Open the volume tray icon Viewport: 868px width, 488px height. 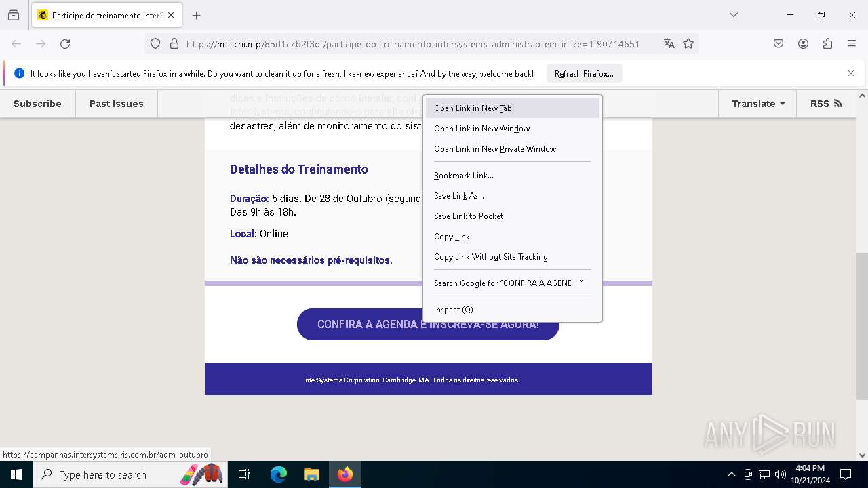pos(781,474)
